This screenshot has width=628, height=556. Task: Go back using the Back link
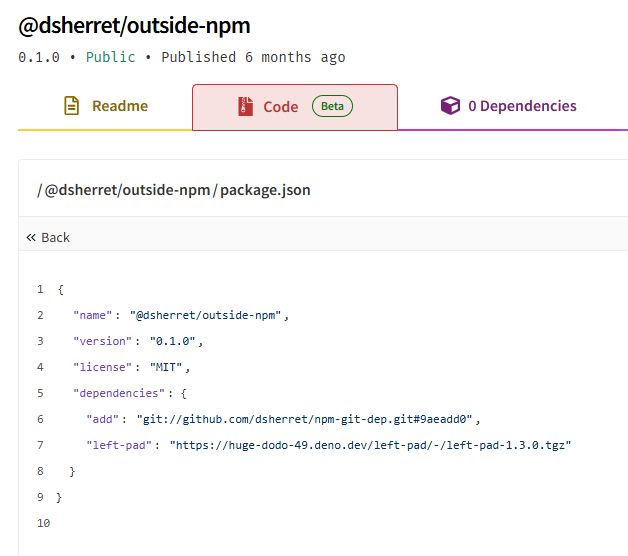(x=48, y=238)
